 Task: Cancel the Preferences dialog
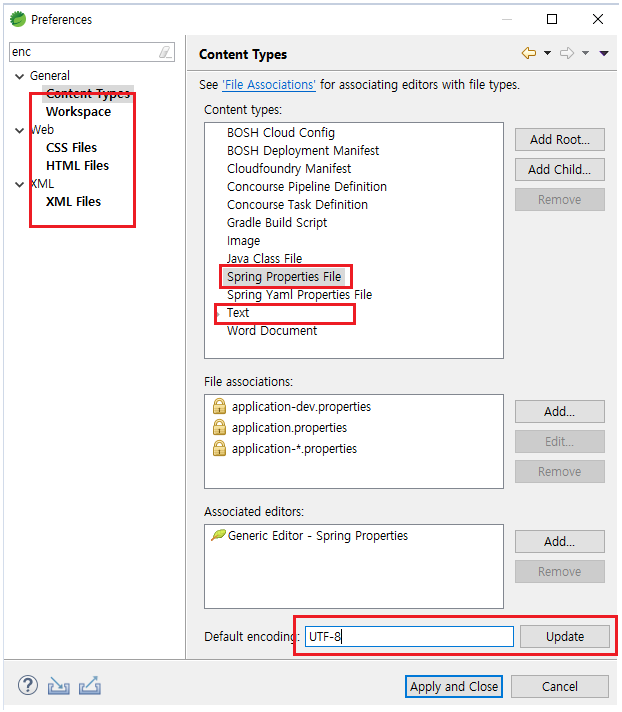click(x=560, y=687)
